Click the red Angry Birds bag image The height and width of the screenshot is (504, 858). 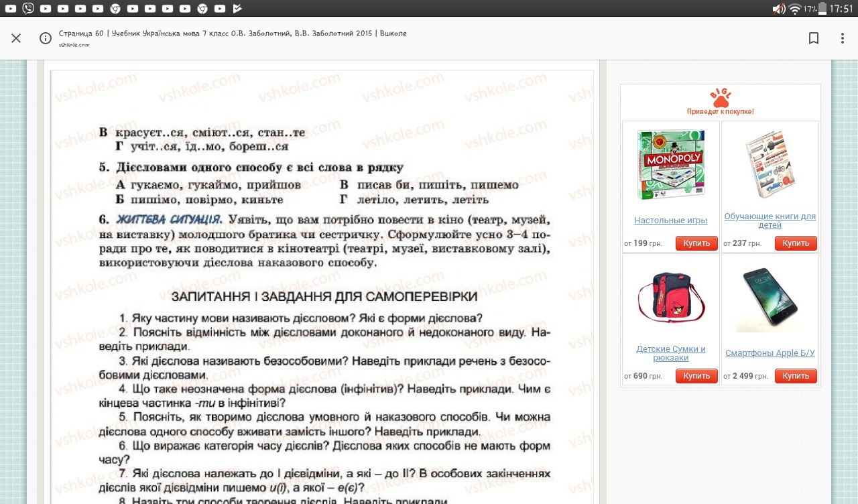coord(670,298)
